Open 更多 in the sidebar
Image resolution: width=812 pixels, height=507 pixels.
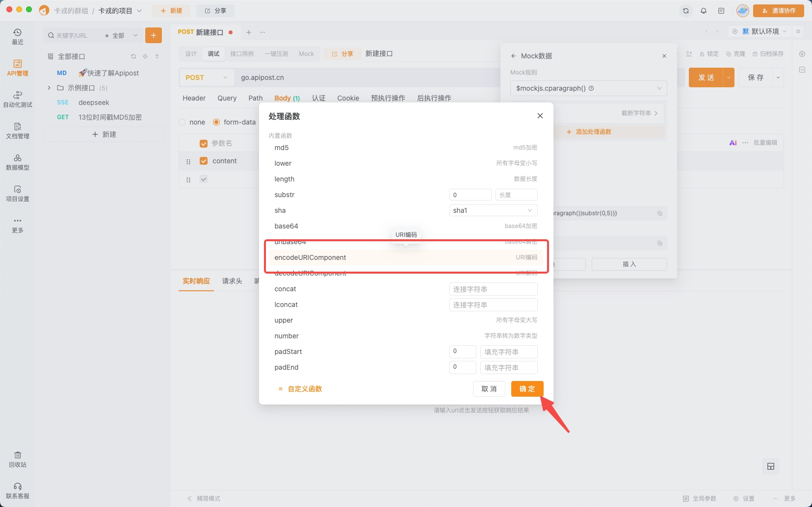(18, 225)
